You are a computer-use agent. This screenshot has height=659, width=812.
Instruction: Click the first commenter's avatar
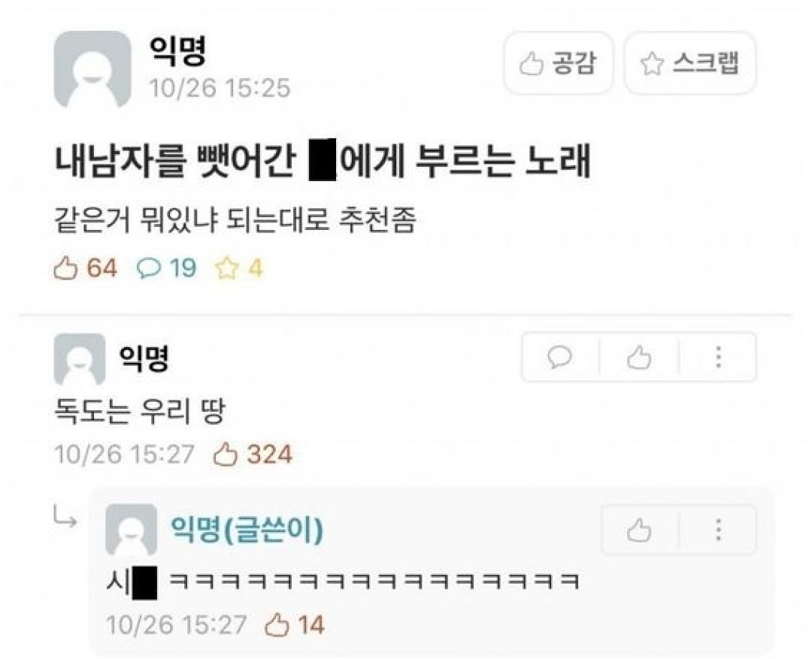79,358
